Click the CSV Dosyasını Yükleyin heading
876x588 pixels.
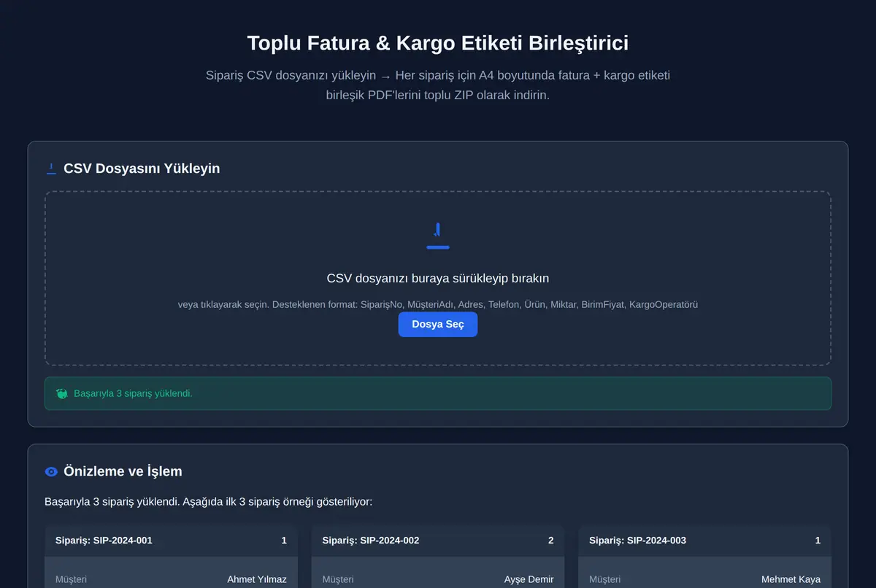pyautogui.click(x=142, y=169)
